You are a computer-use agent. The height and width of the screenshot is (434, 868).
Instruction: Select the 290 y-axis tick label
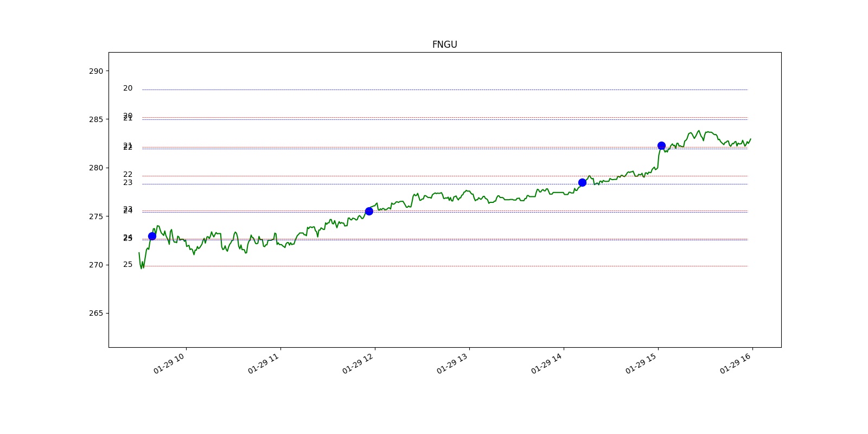(x=96, y=71)
